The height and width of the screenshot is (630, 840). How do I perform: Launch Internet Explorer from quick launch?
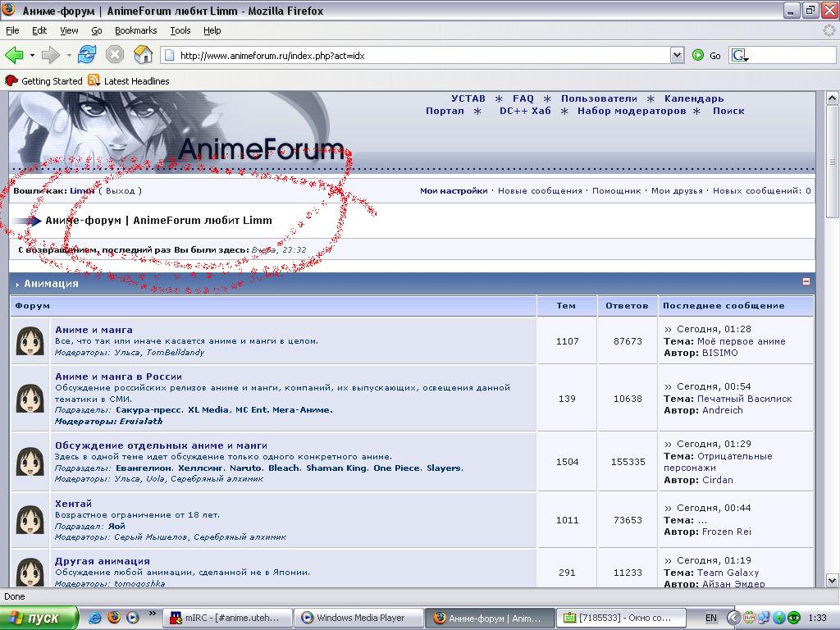tap(94, 618)
